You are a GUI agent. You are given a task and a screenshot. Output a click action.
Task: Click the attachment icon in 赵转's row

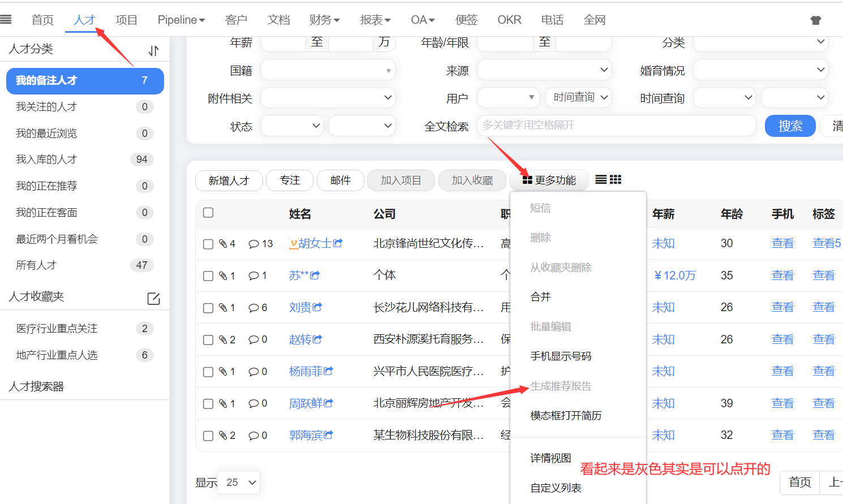coord(223,339)
